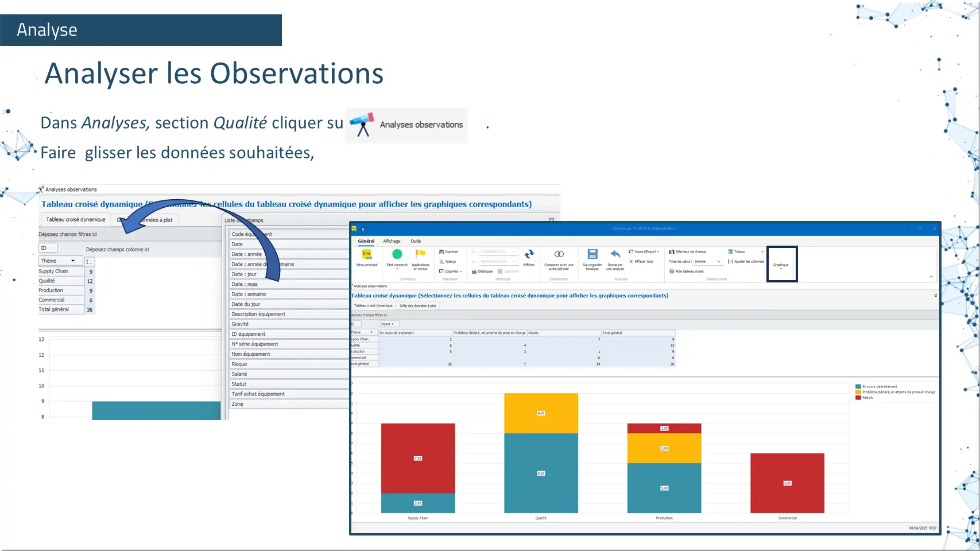The height and width of the screenshot is (551, 980).
Task: Click the Sauvegarder l'analyse floppy disk icon
Action: coord(592,254)
